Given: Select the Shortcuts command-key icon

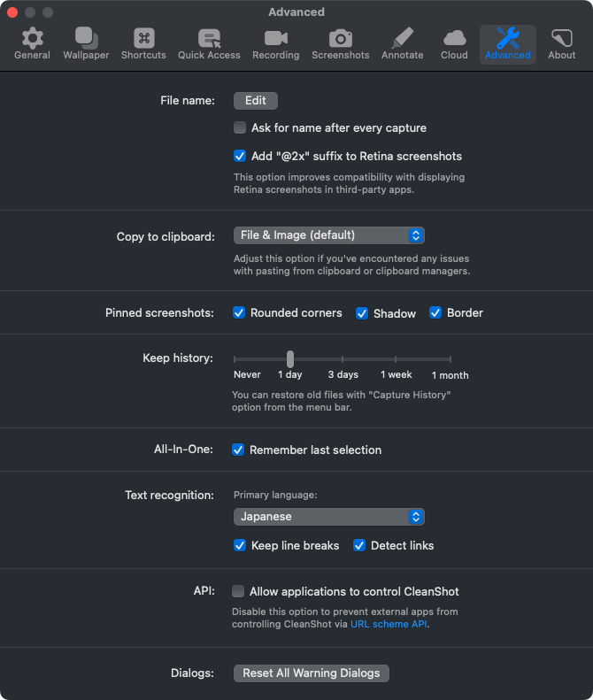Looking at the screenshot, I should [143, 38].
